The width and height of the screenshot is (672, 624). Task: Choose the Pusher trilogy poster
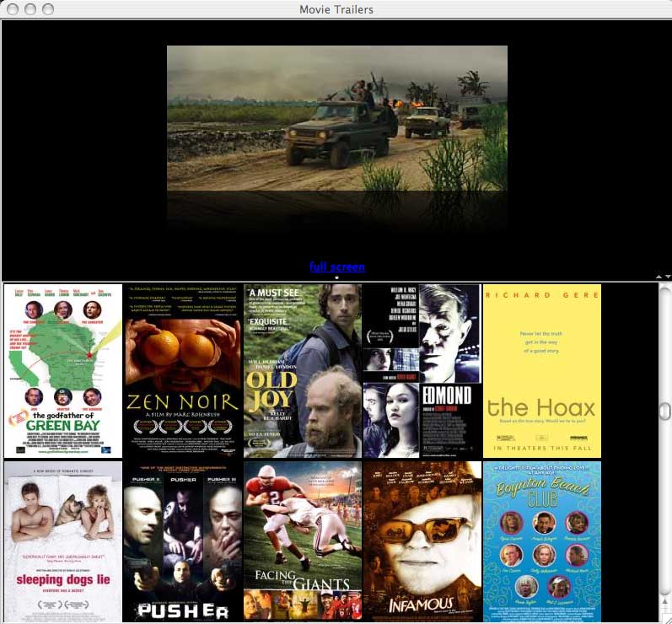click(182, 541)
